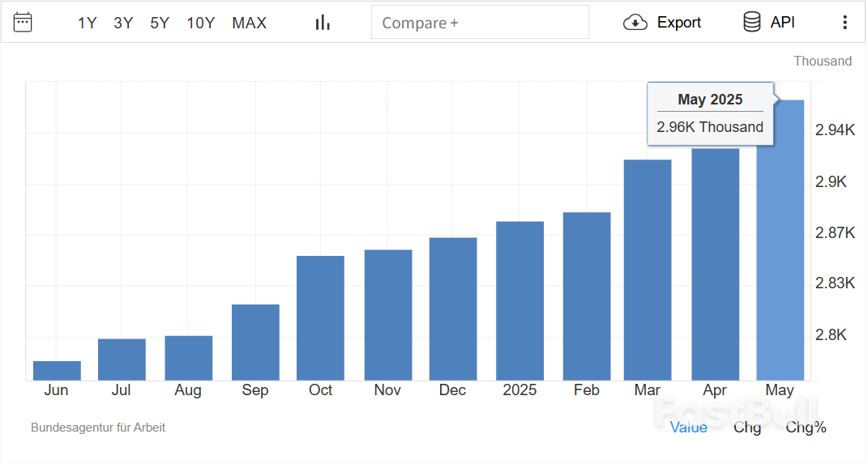The image size is (868, 464).
Task: Click the 'Jun' x-axis label
Action: point(57,390)
